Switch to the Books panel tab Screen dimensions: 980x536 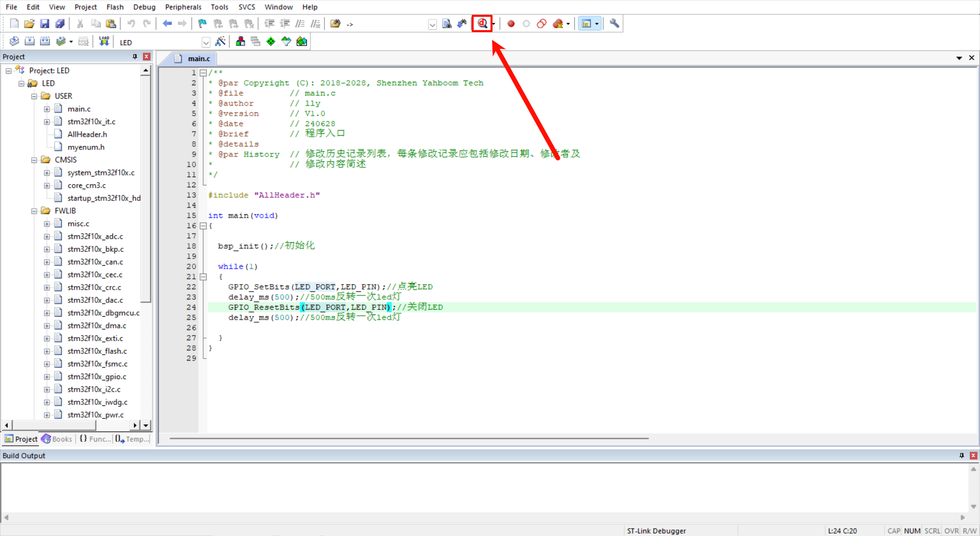click(57, 439)
